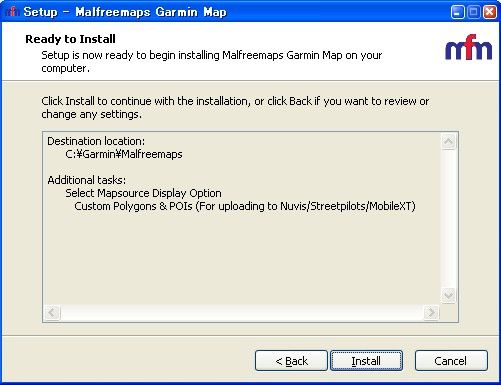Click the summary box scroll up arrow
Screen dimensions: 501x385
tap(448, 142)
